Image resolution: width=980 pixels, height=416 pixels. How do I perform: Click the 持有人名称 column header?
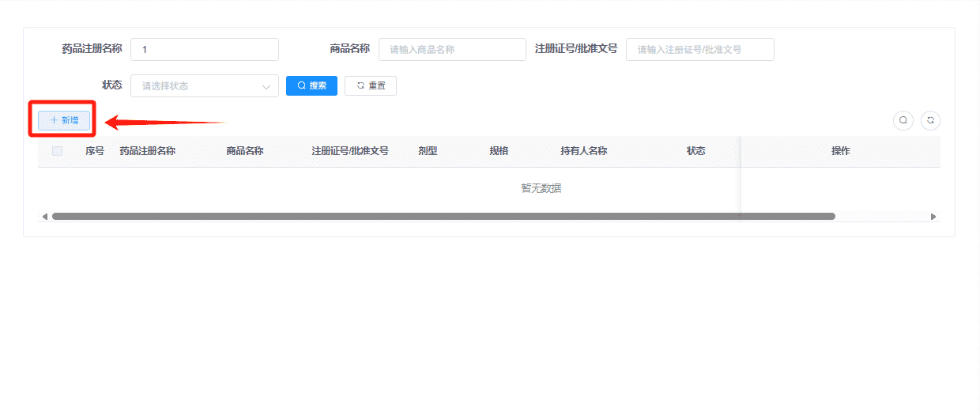pos(583,151)
